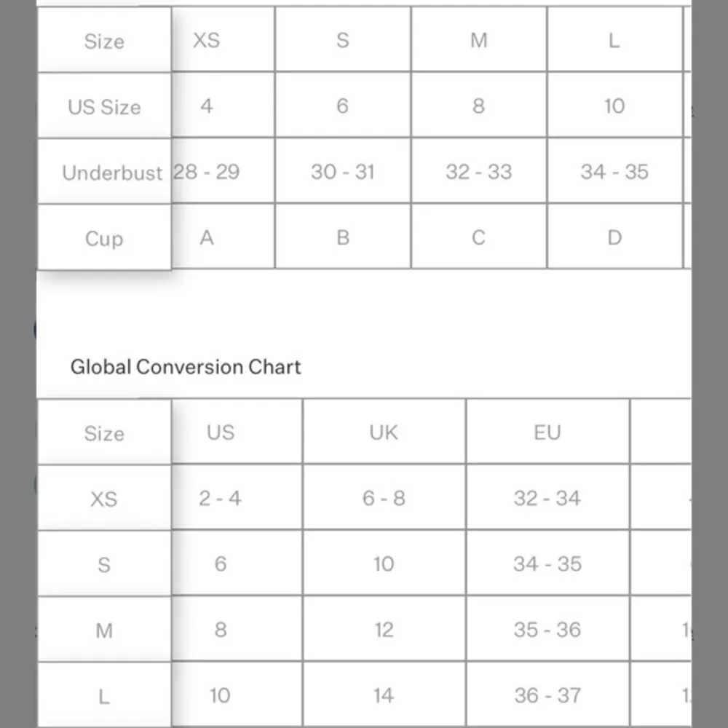Click the "Global Conversion Chart" heading
The image size is (728, 728).
click(x=185, y=366)
